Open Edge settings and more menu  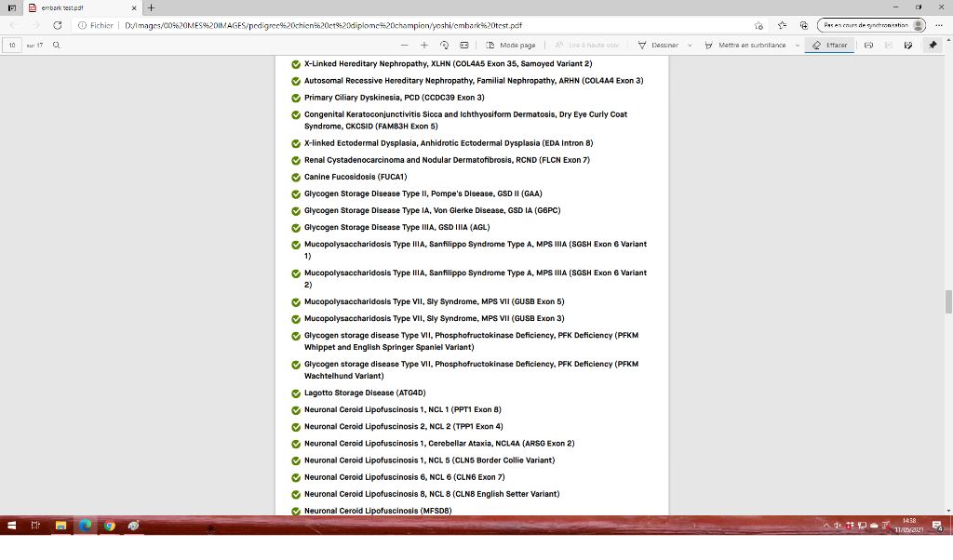[939, 25]
